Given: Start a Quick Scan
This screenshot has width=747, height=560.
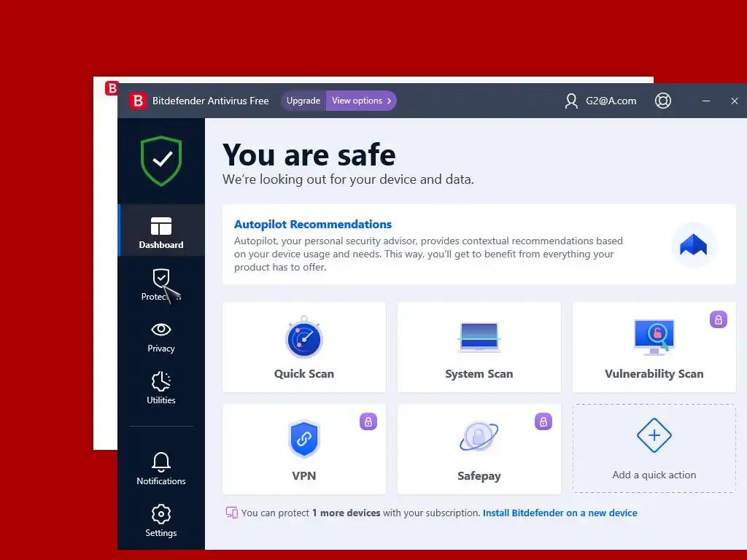Looking at the screenshot, I should coord(304,347).
